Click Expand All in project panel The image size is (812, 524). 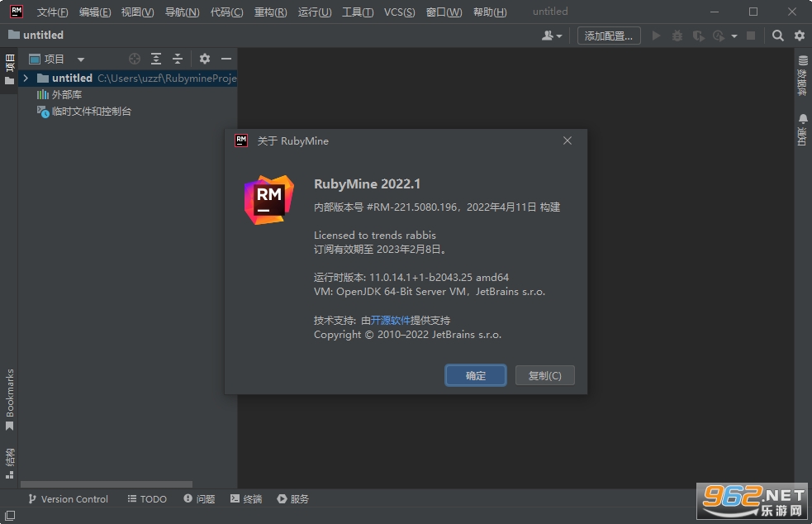pyautogui.click(x=156, y=59)
